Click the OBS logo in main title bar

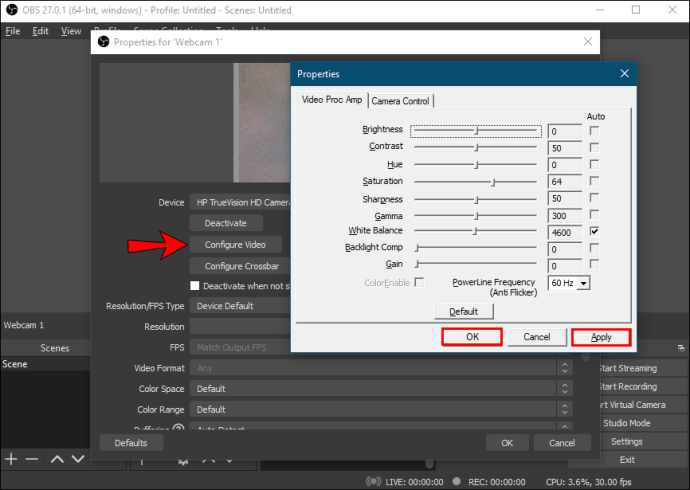click(12, 10)
